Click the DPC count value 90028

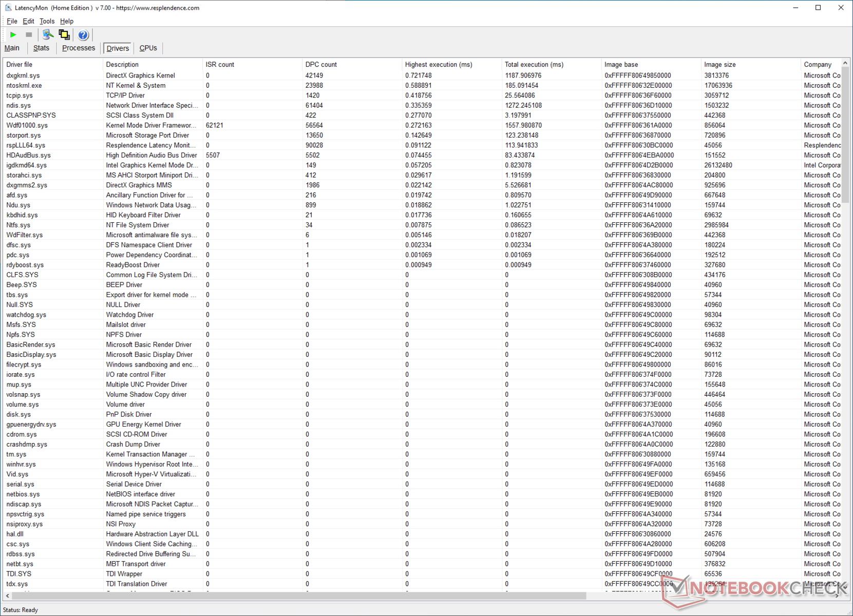(x=314, y=145)
